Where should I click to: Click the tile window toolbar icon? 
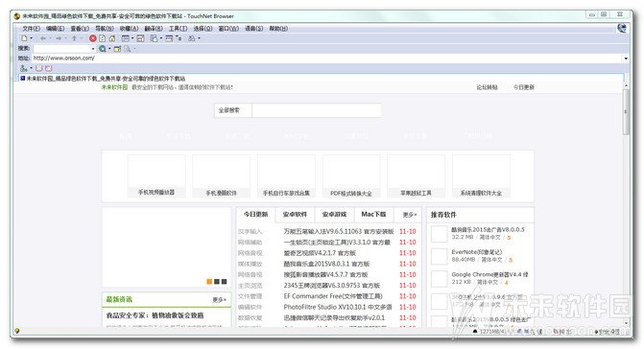(x=169, y=38)
